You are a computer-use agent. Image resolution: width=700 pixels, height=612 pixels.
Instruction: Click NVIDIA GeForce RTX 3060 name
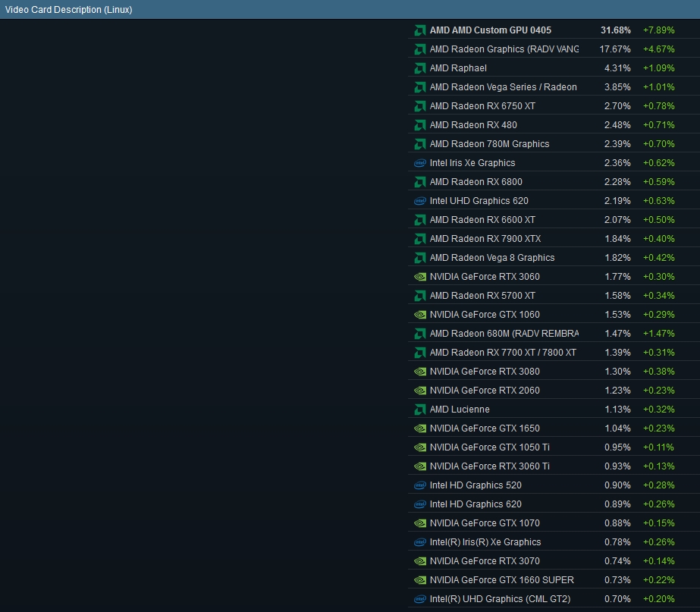(485, 277)
